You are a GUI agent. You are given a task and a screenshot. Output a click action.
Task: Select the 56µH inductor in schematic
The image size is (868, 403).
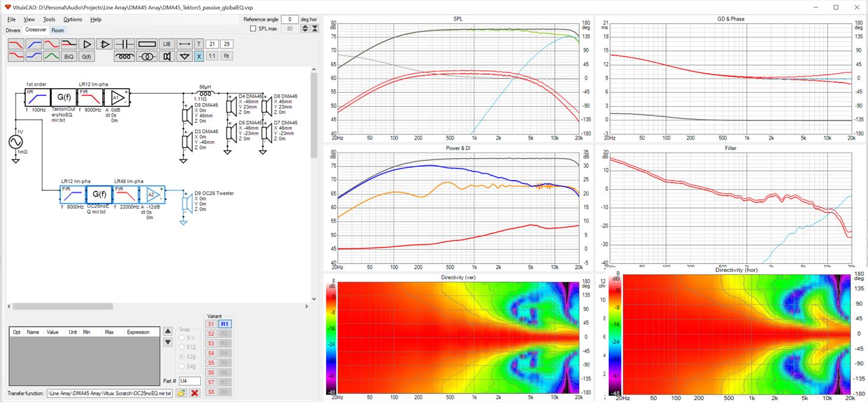point(205,93)
